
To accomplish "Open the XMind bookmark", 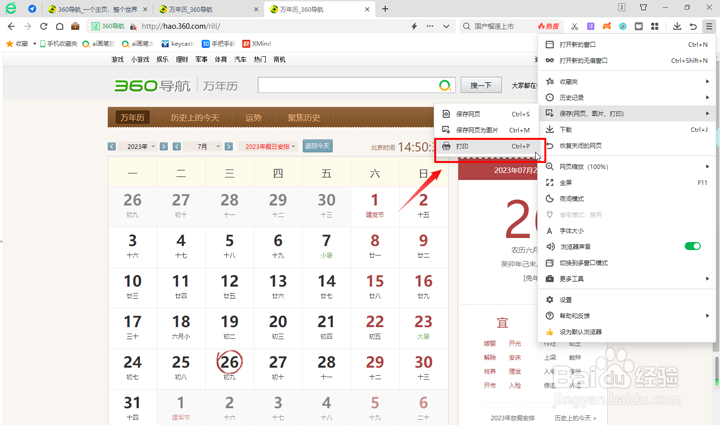I will pos(257,44).
